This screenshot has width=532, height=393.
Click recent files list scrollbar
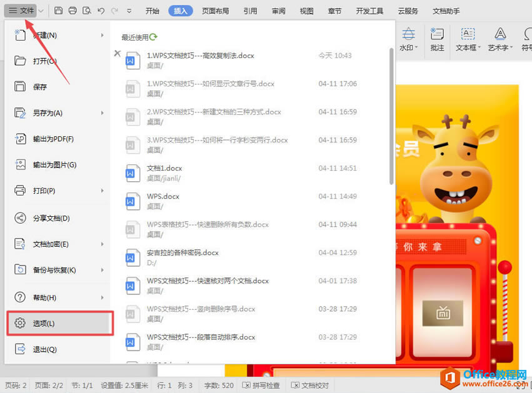[x=391, y=116]
